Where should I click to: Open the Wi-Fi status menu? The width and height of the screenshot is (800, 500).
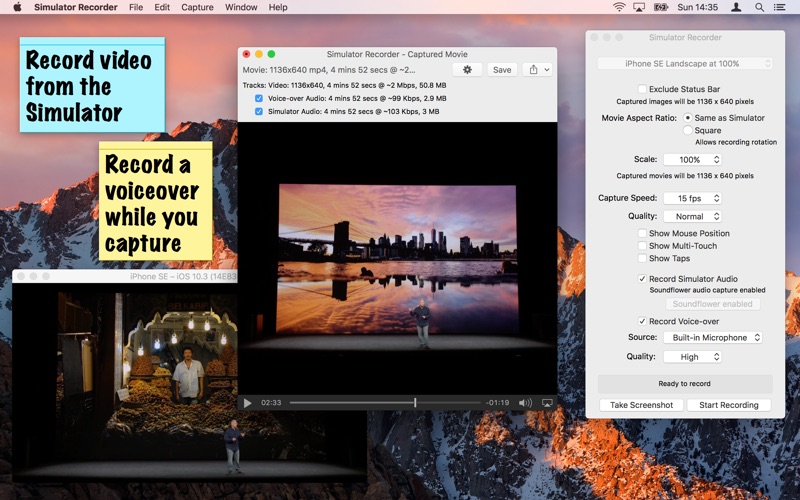pyautogui.click(x=619, y=7)
